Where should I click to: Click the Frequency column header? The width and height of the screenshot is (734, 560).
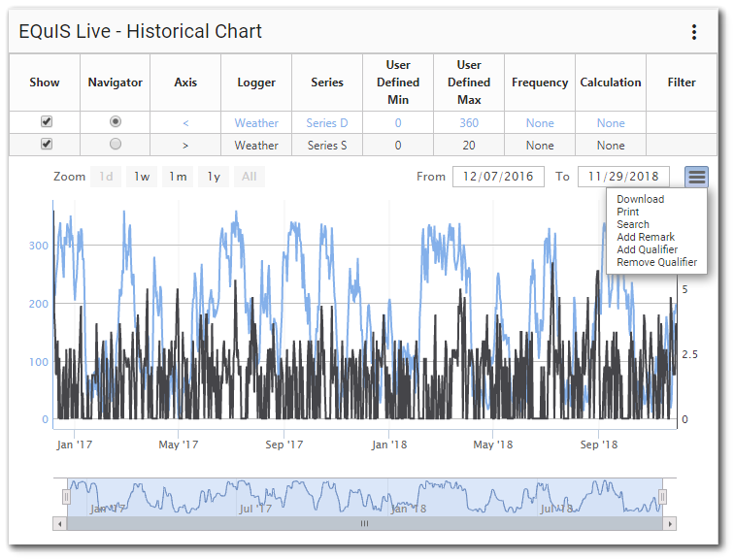pyautogui.click(x=540, y=82)
